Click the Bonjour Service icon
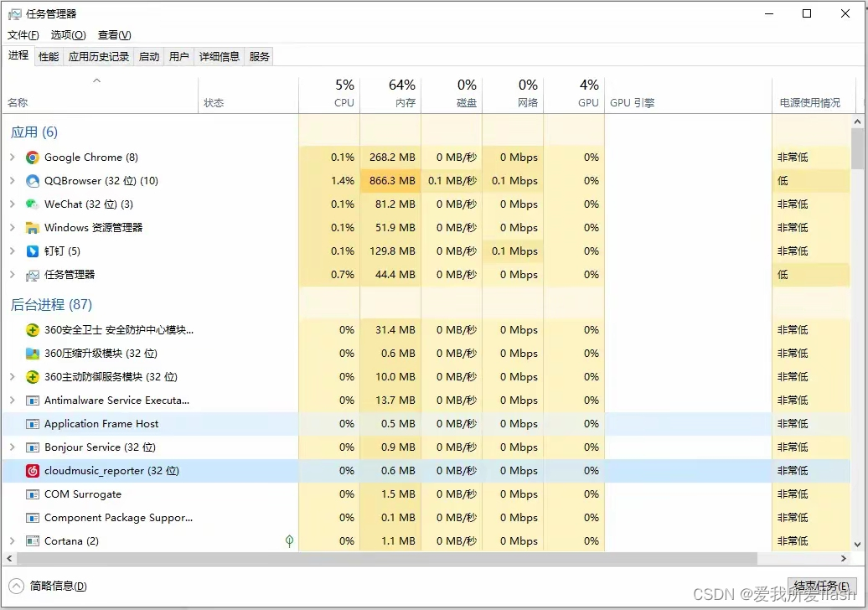868x610 pixels. [x=33, y=447]
